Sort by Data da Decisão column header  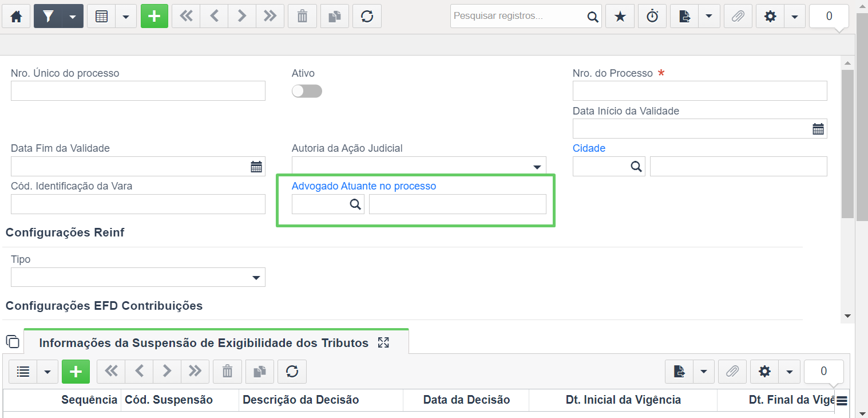pos(466,400)
